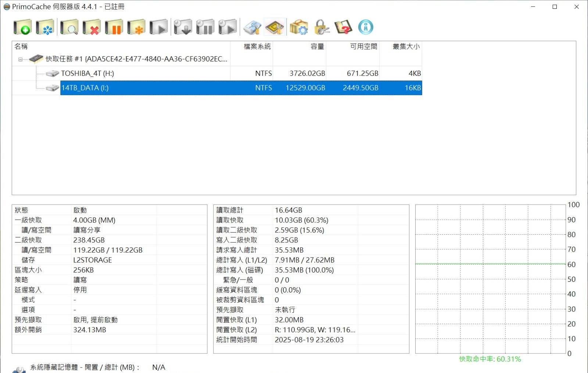Click the grayed resume cache play icon
This screenshot has height=373, width=588.
click(x=159, y=27)
